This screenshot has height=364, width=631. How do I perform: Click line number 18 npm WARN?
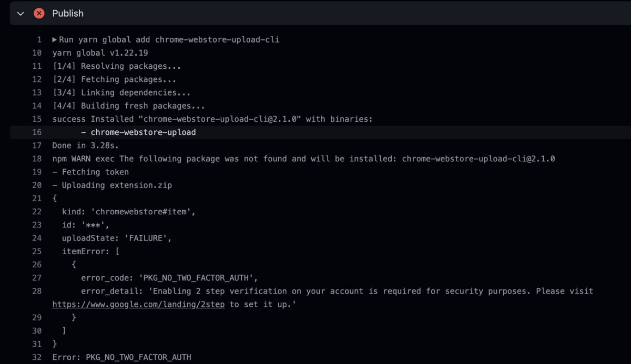pos(37,159)
